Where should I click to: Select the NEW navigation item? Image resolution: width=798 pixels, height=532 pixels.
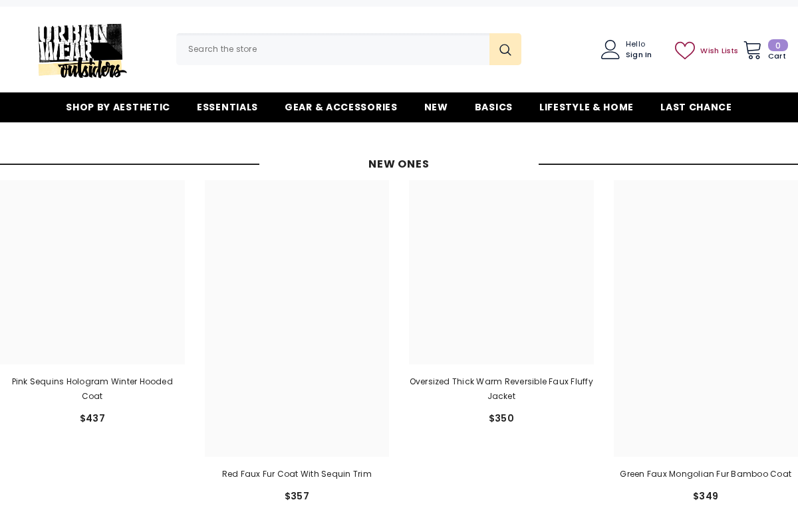click(436, 107)
